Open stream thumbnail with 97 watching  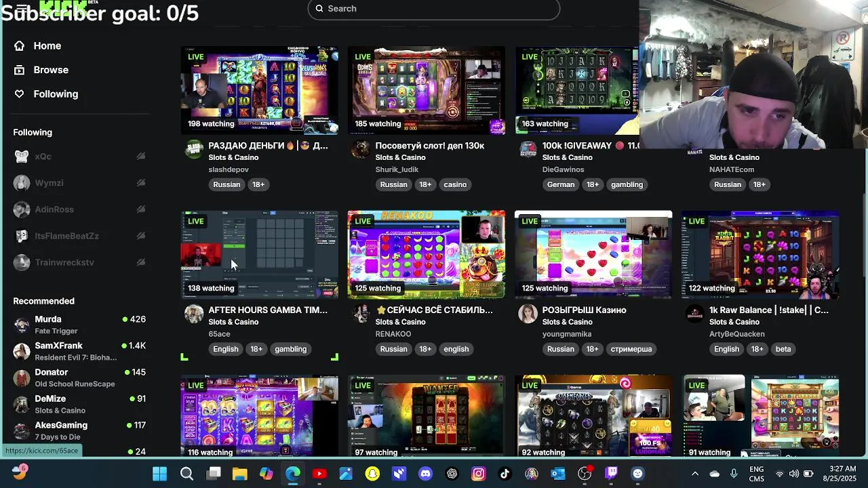click(x=426, y=415)
